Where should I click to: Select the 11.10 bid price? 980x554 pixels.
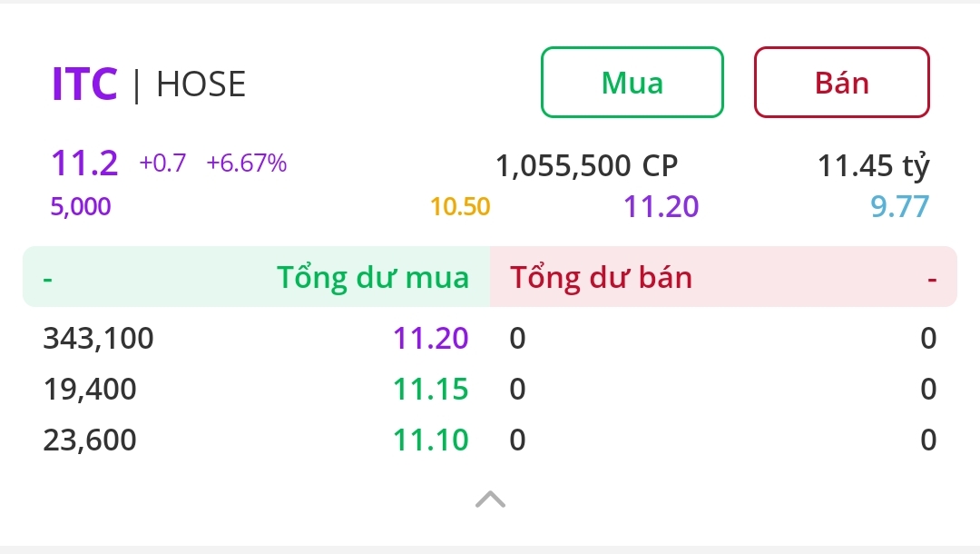[x=431, y=440]
